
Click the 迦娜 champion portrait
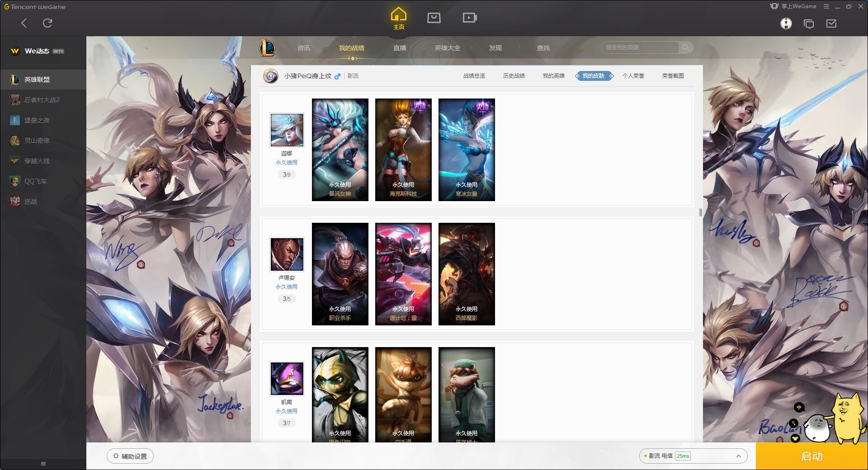pos(287,130)
